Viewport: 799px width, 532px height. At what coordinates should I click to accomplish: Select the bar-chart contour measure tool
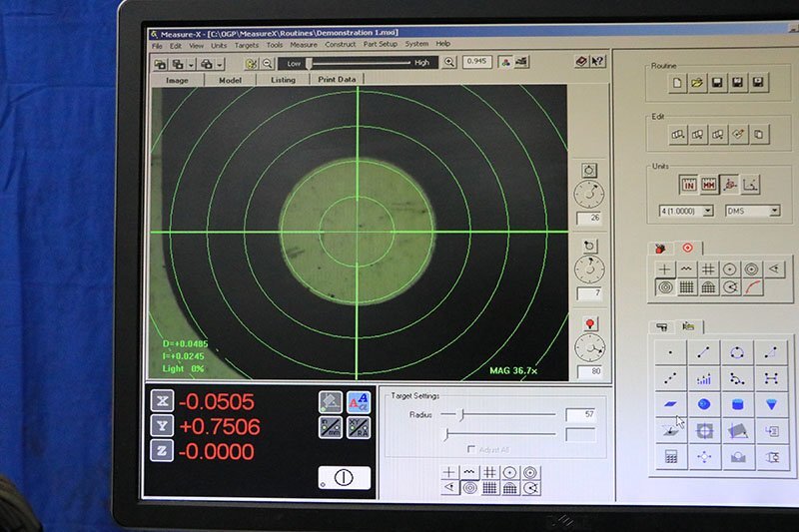pyautogui.click(x=703, y=378)
